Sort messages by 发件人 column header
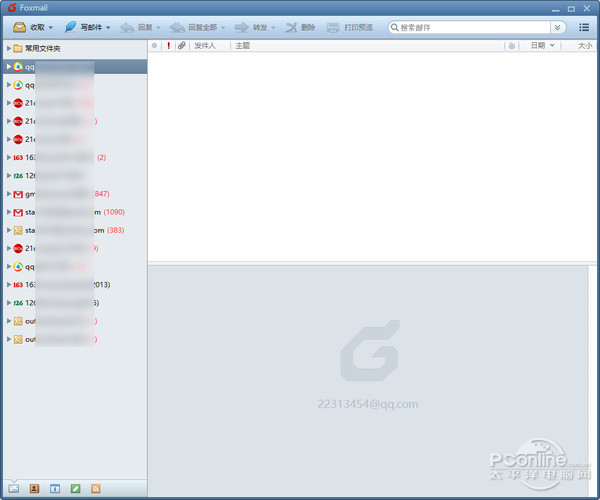Image resolution: width=600 pixels, height=500 pixels. 205,46
